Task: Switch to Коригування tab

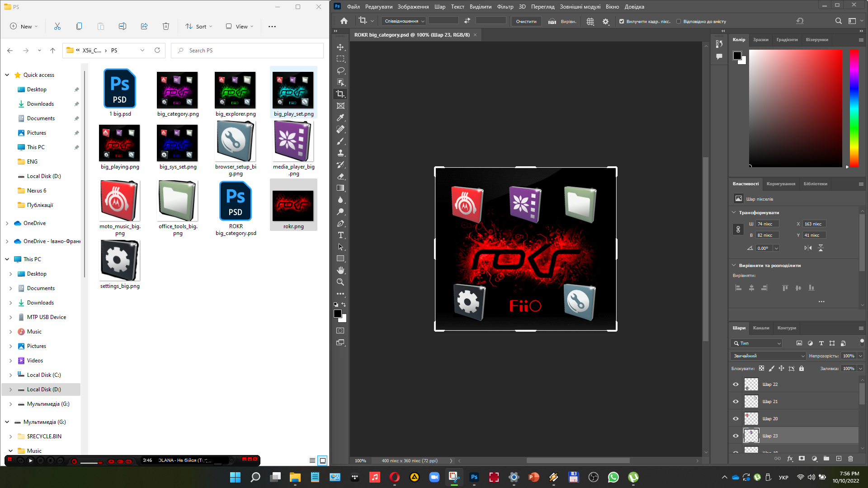Action: click(x=781, y=184)
